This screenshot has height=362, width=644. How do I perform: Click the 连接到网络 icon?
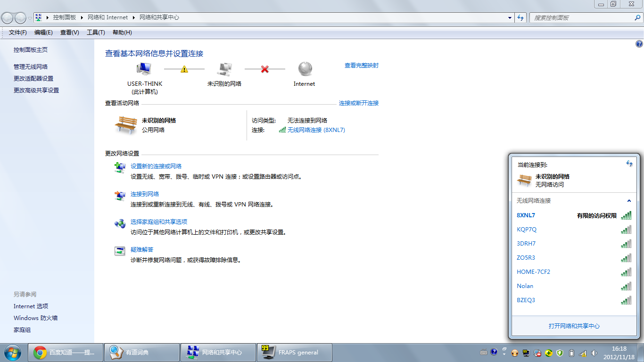coord(120,195)
